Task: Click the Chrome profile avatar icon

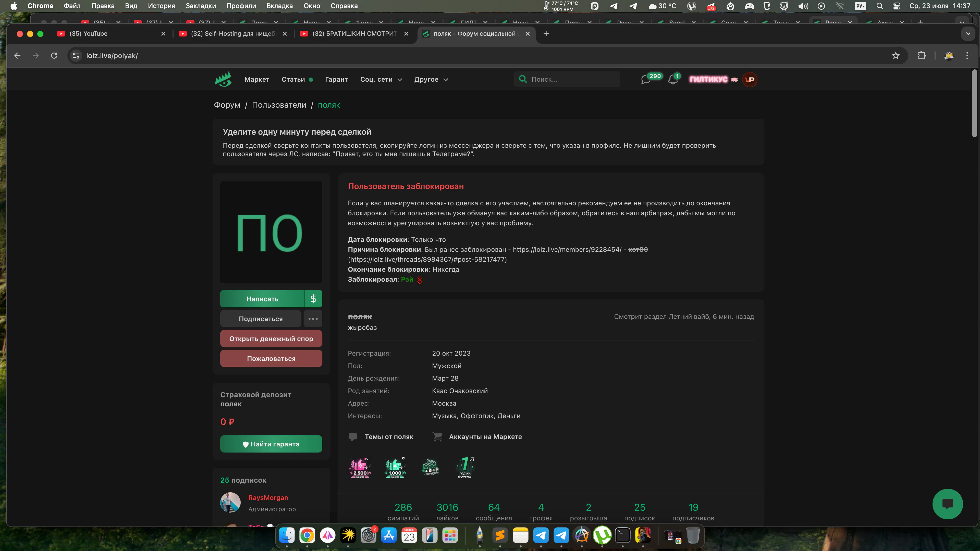Action: (949, 56)
